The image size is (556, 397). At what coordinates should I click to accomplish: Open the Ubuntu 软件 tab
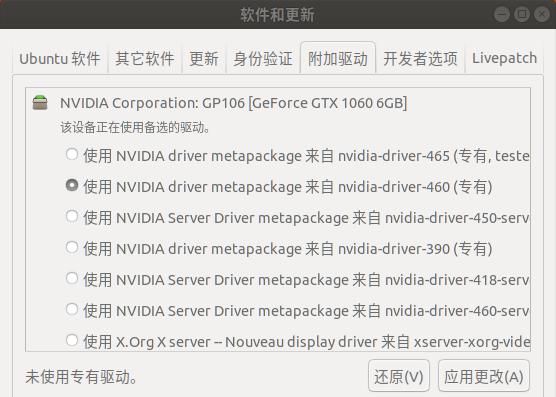point(60,58)
